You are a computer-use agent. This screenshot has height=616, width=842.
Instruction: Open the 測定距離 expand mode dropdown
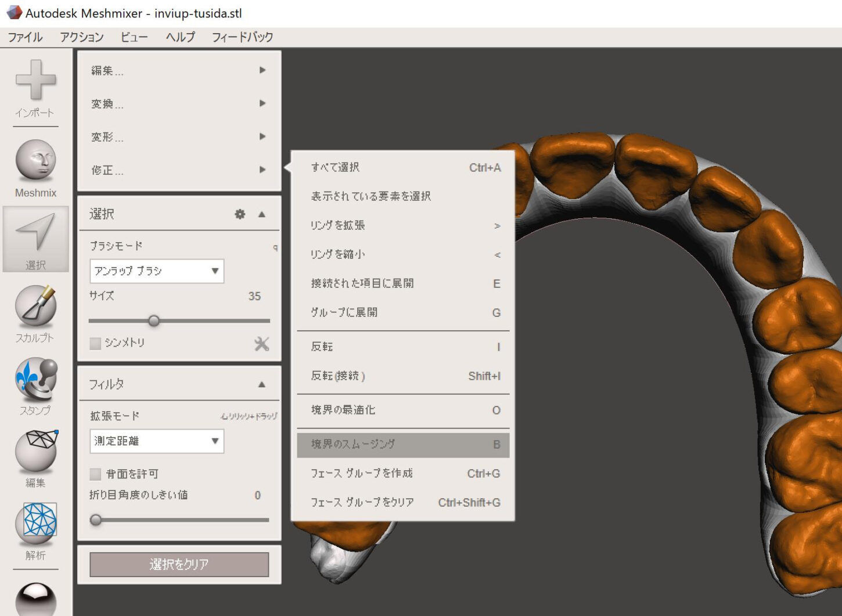coord(157,441)
